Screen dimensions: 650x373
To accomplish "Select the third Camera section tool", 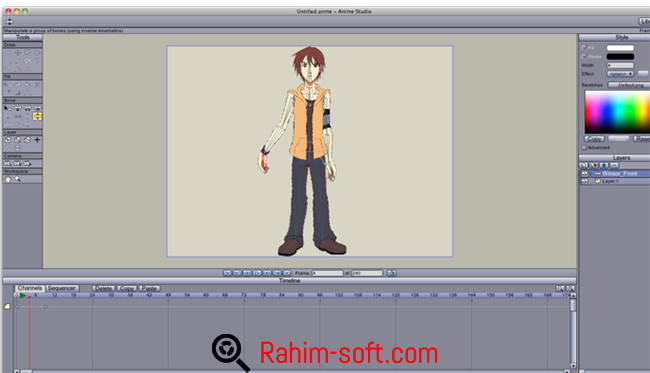I will coord(27,164).
